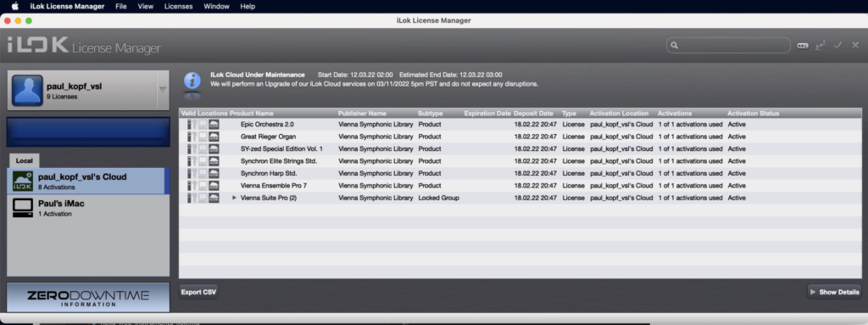Expand the Vienna Suite Pro (2) group
The image size is (868, 325).
pyautogui.click(x=234, y=198)
